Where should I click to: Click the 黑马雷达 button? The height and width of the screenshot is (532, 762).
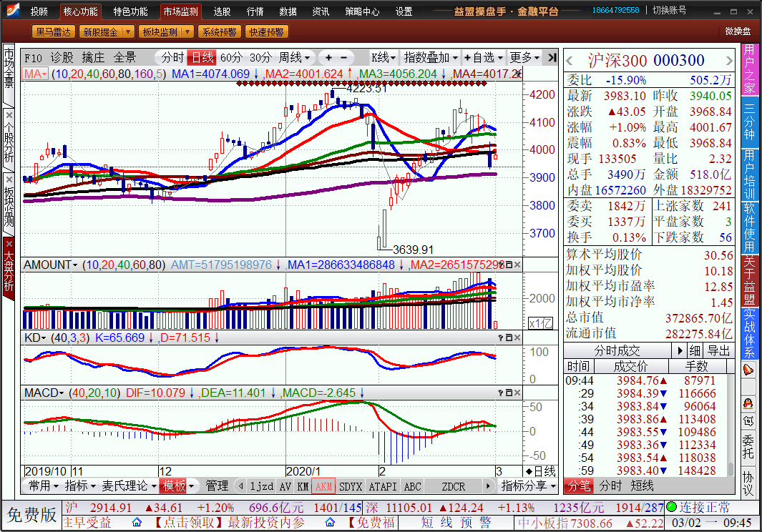coord(54,32)
